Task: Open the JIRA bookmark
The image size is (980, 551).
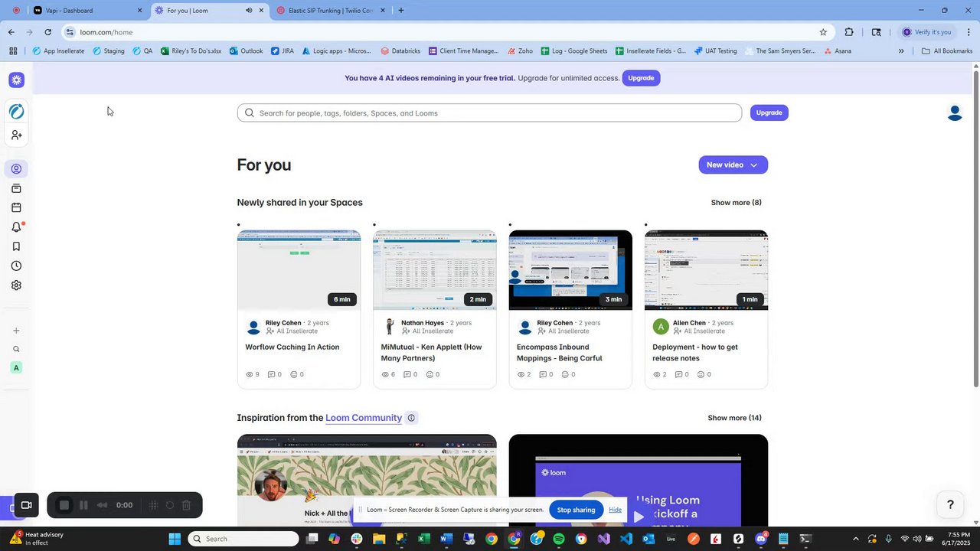Action: [282, 51]
